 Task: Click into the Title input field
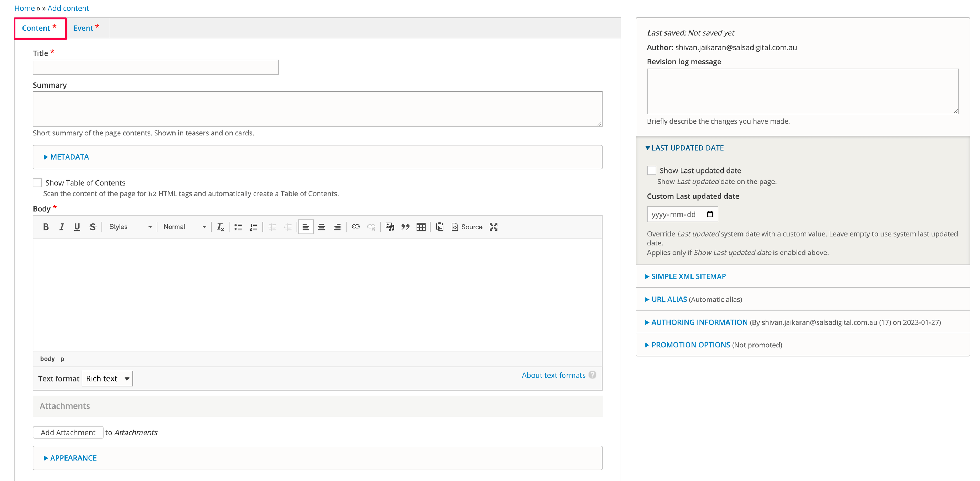(x=156, y=67)
